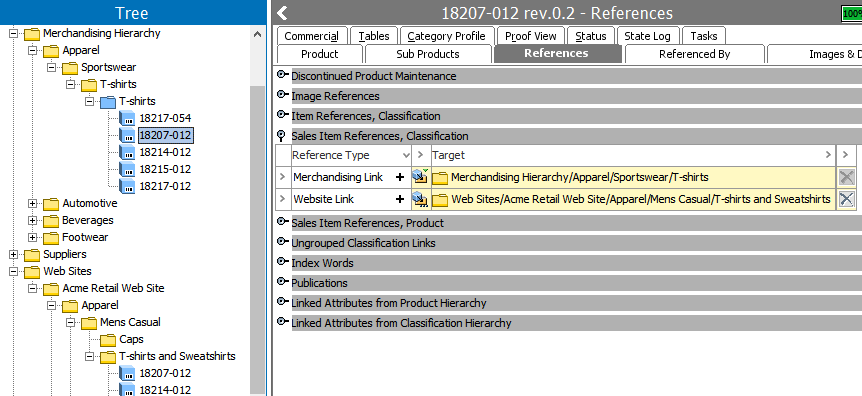Expand Publications section
The width and height of the screenshot is (862, 396).
[x=283, y=282]
